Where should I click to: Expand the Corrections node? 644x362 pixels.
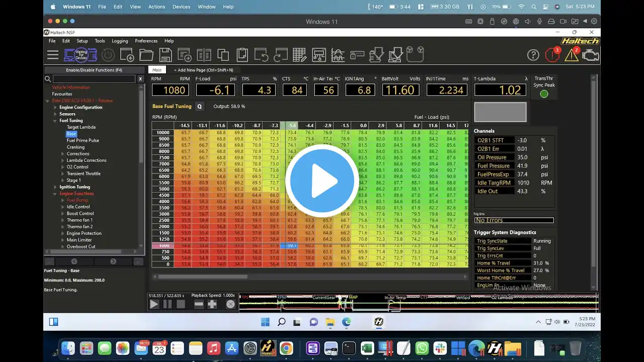[x=63, y=154]
